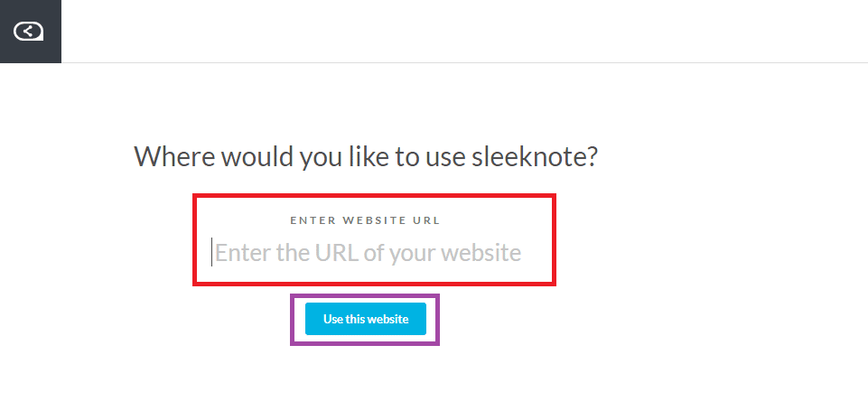Screen dimensions: 868x420
Task: Click the word 'Where' starting the heading
Action: tap(174, 157)
